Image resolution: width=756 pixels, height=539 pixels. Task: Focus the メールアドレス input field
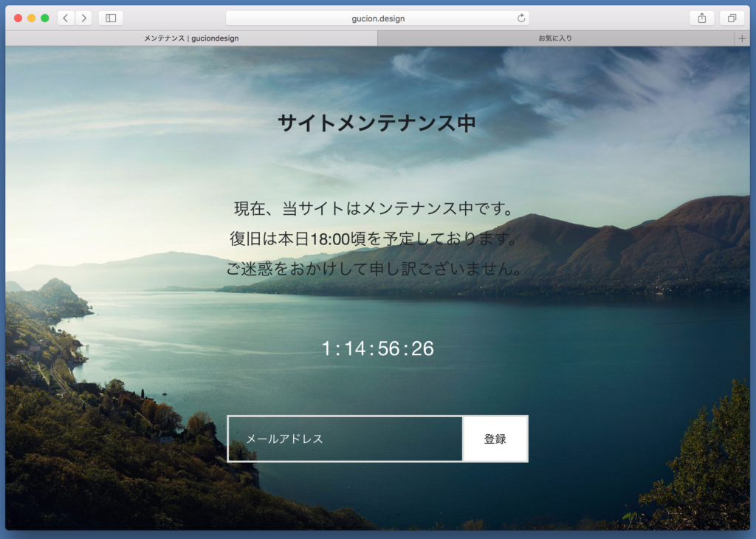346,439
